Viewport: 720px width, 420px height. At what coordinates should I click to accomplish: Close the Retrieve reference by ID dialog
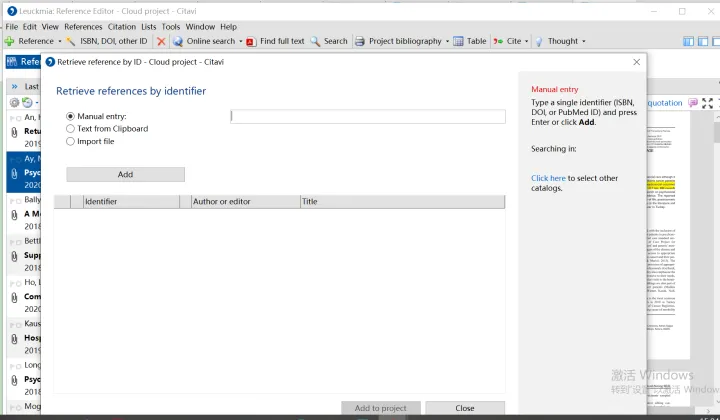click(x=636, y=62)
